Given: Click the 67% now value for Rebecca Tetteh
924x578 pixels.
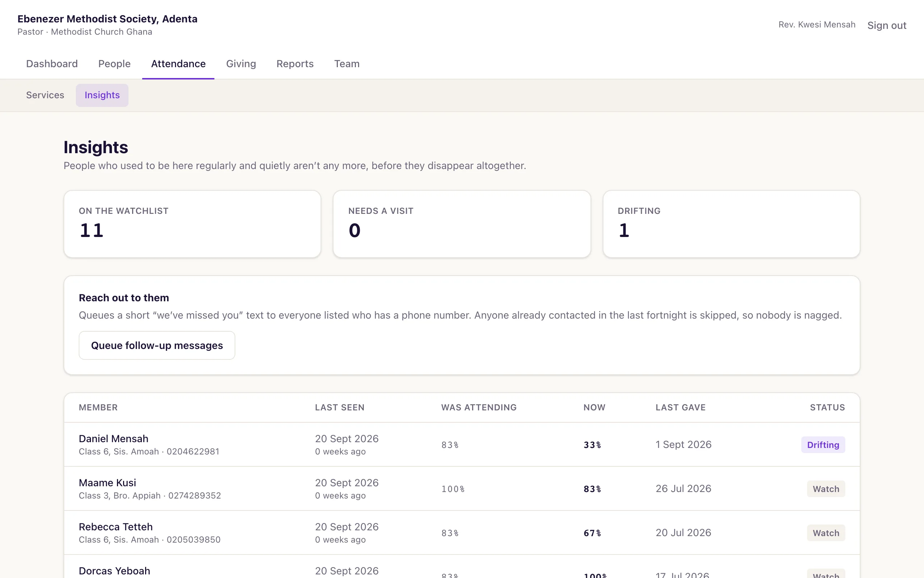Looking at the screenshot, I should click(592, 533).
